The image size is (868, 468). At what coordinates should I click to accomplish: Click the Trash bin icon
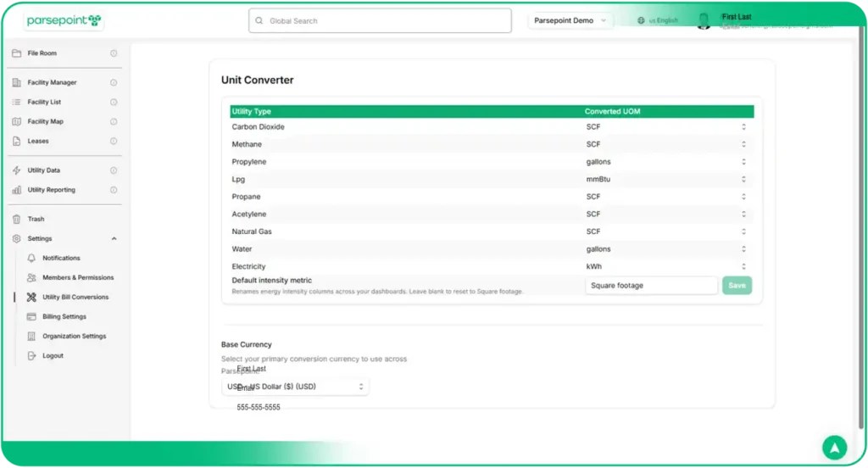coord(16,220)
